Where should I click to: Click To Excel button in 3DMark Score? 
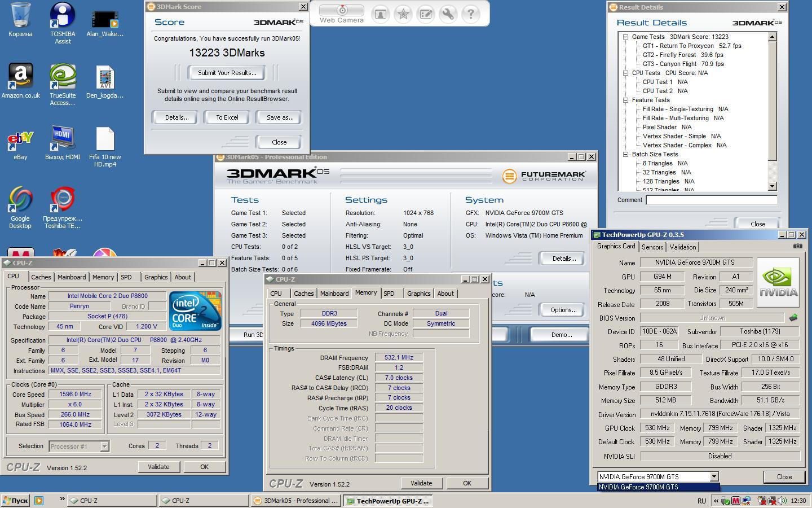pyautogui.click(x=227, y=117)
